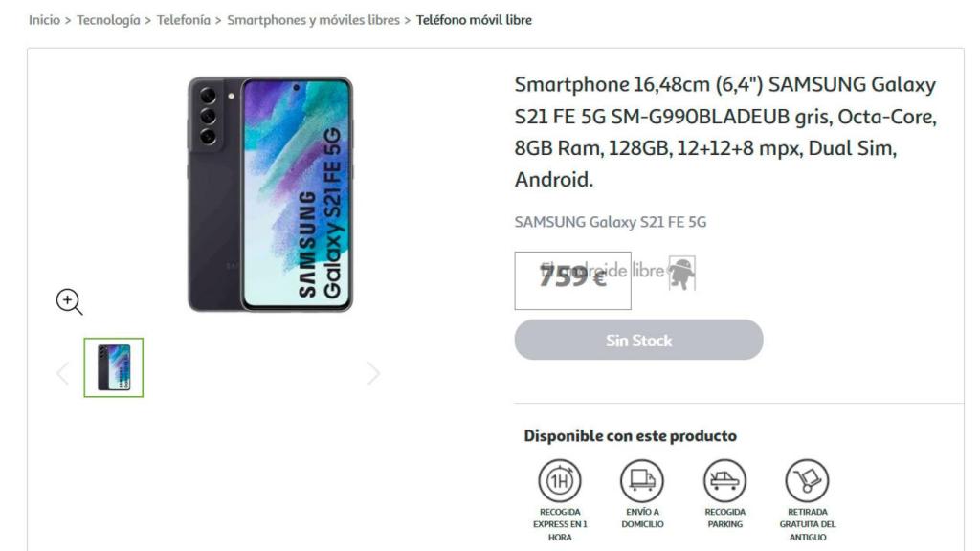The height and width of the screenshot is (551, 980).
Task: Click the magnifier zoom icon on product image
Action: (69, 301)
